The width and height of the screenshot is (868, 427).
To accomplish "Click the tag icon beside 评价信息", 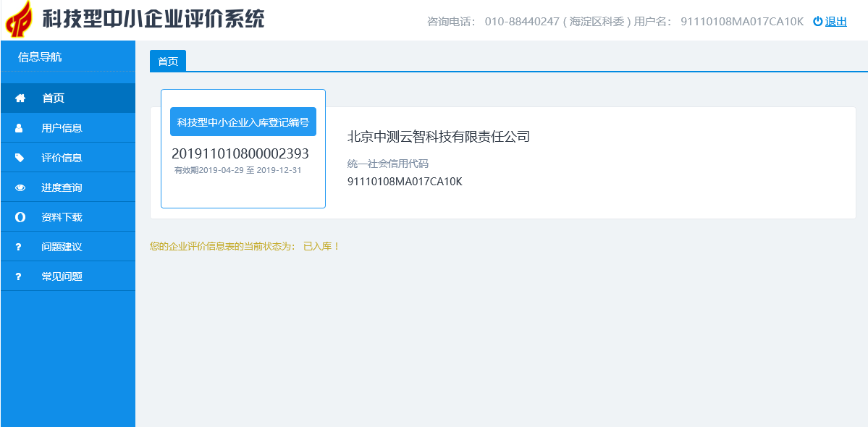I will 20,158.
